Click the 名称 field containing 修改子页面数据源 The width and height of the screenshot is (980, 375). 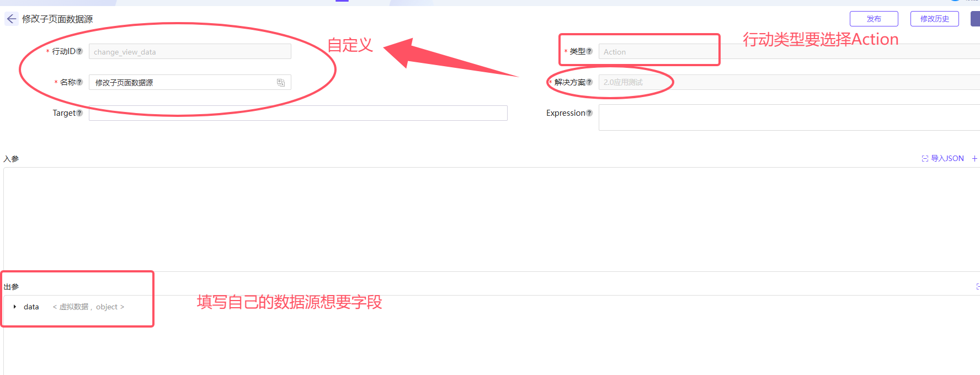coord(190,82)
